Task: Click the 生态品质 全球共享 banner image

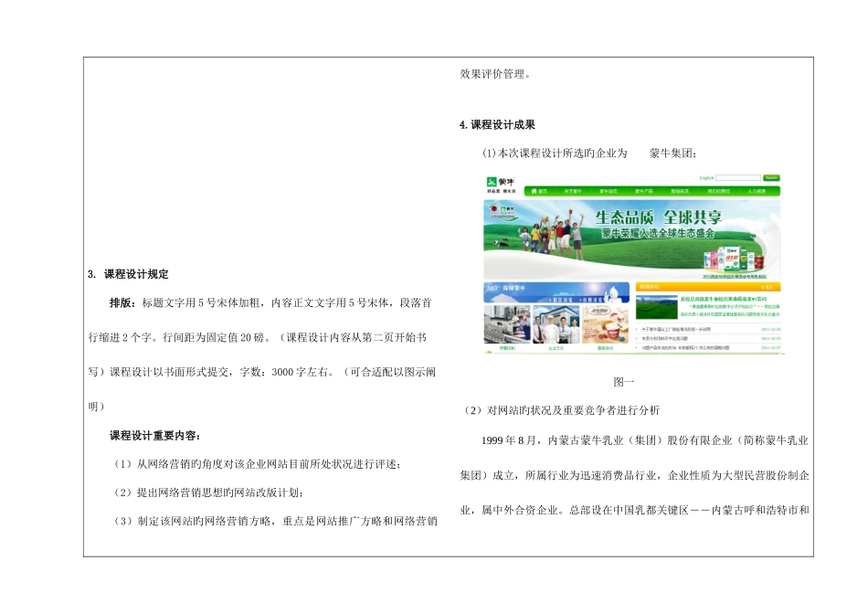Action: (631, 239)
